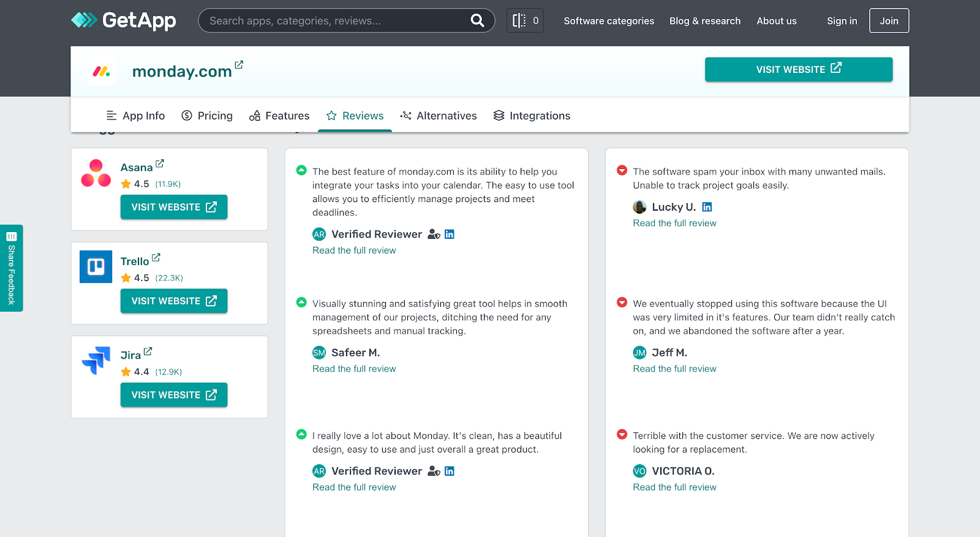Click Jeff M.'s JM avatar
Screen dimensions: 980x537
click(639, 353)
